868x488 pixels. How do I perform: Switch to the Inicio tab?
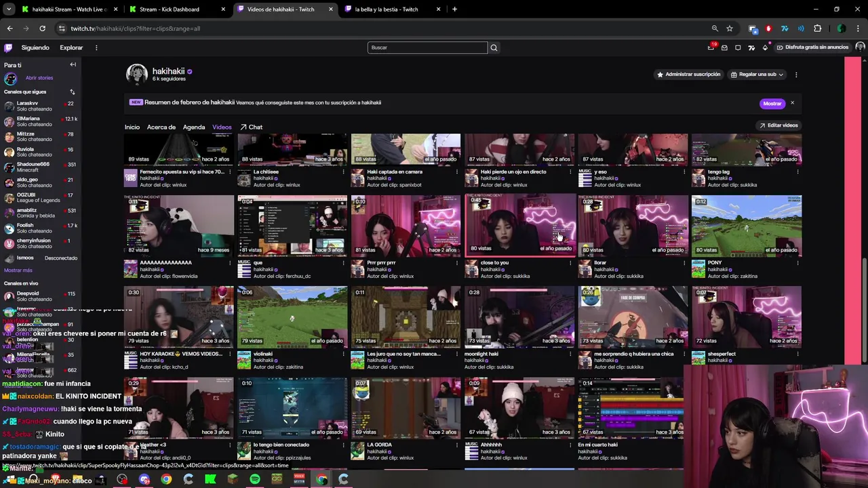(x=132, y=127)
